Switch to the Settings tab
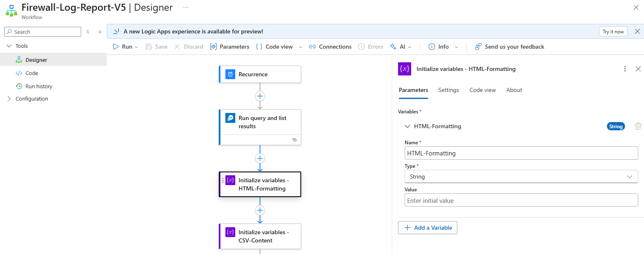The height and width of the screenshot is (254, 644). 448,90
